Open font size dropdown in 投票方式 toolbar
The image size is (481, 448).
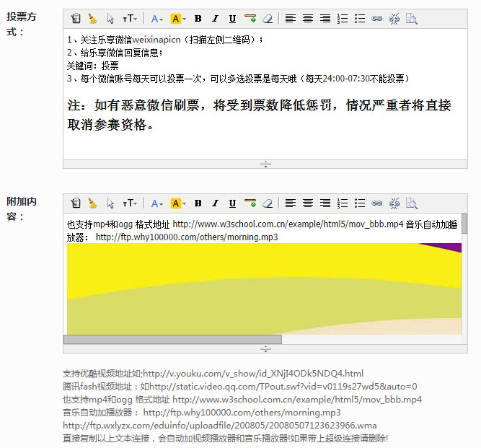pos(129,19)
